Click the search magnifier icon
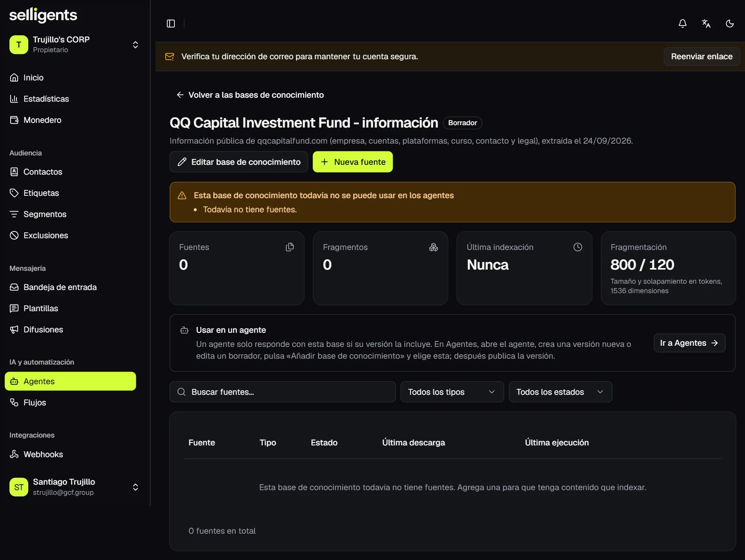Image resolution: width=745 pixels, height=560 pixels. coord(181,392)
